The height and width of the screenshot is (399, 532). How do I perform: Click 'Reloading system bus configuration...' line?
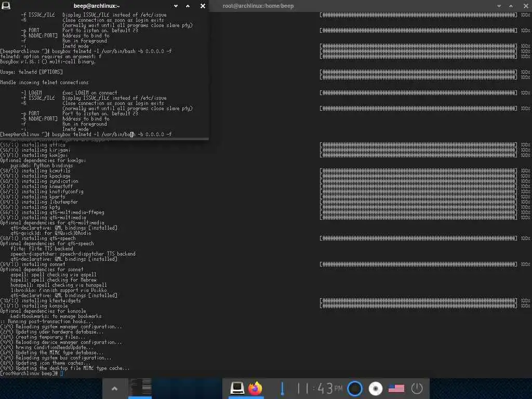coord(56,357)
